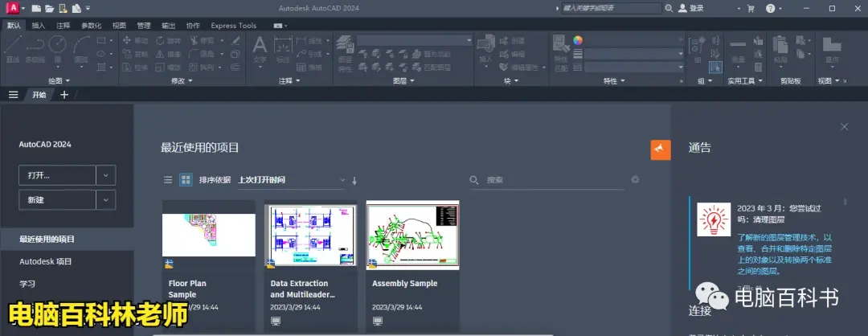Toggle sort direction arrow

(355, 180)
